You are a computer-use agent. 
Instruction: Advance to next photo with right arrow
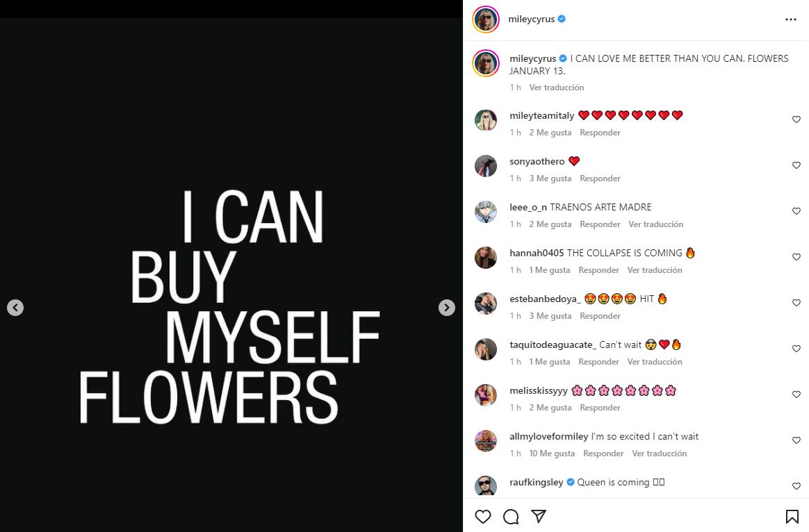[x=447, y=307]
